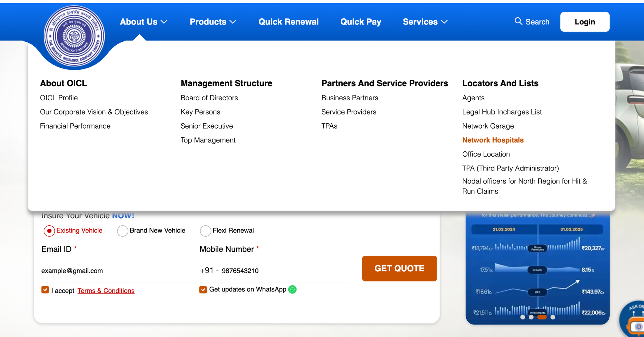The height and width of the screenshot is (337, 644).
Task: Select the first carousel dot
Action: coord(523,317)
